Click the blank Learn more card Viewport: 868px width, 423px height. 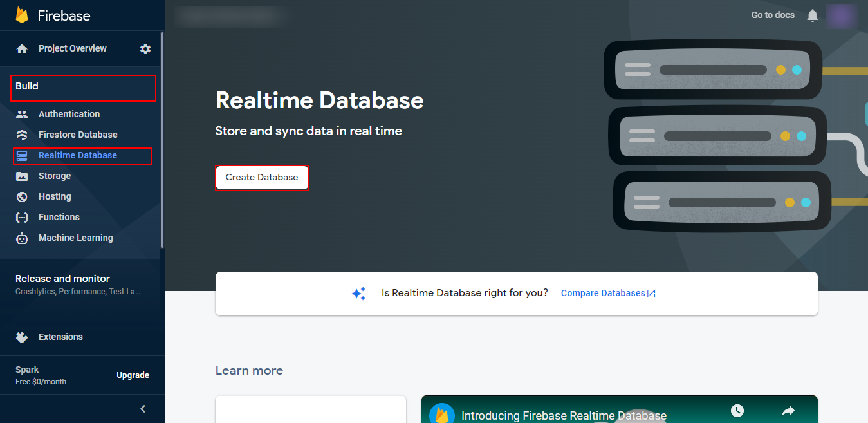click(311, 409)
